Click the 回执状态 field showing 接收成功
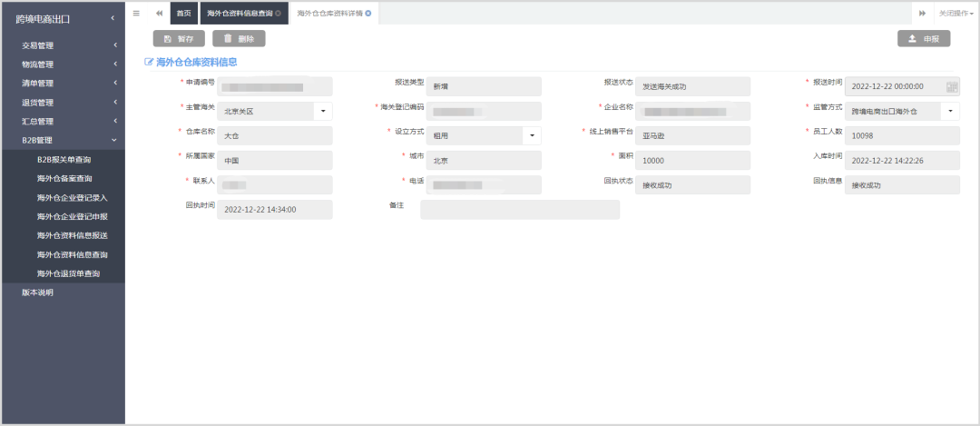This screenshot has height=426, width=980. [692, 185]
